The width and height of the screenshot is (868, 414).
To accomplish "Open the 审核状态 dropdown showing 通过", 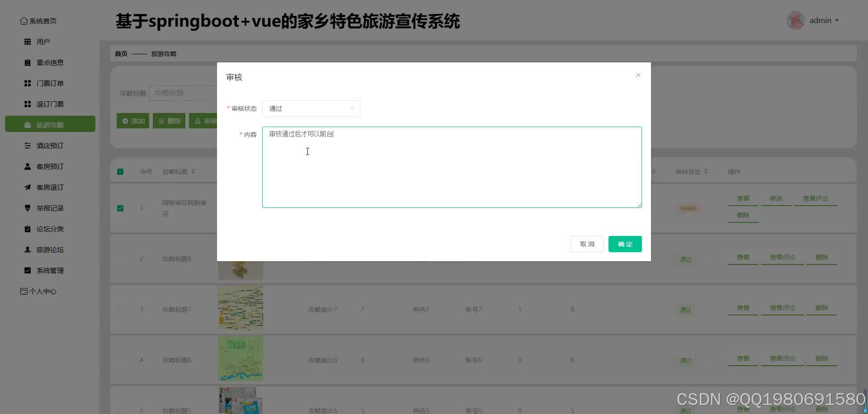I will [311, 108].
